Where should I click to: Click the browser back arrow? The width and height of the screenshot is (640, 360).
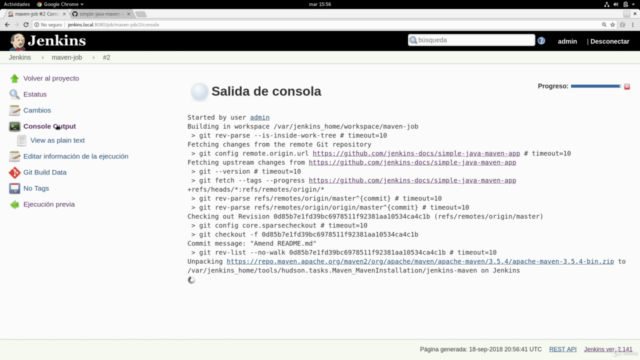pyautogui.click(x=7, y=25)
